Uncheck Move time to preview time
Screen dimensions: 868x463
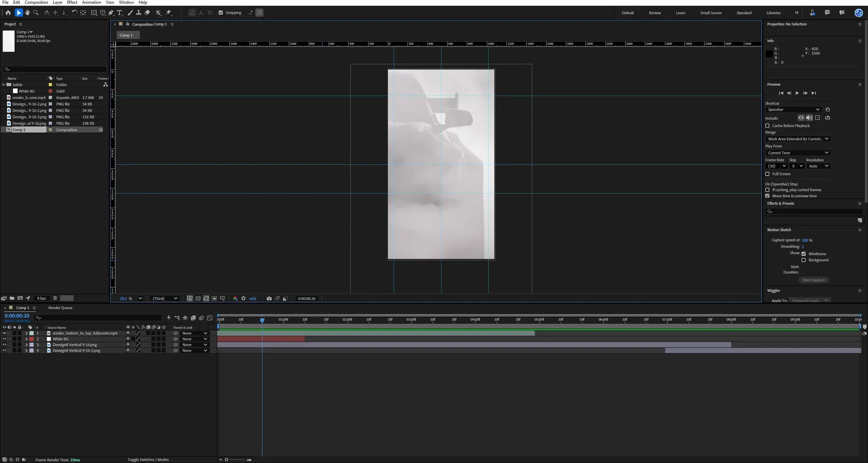[767, 196]
